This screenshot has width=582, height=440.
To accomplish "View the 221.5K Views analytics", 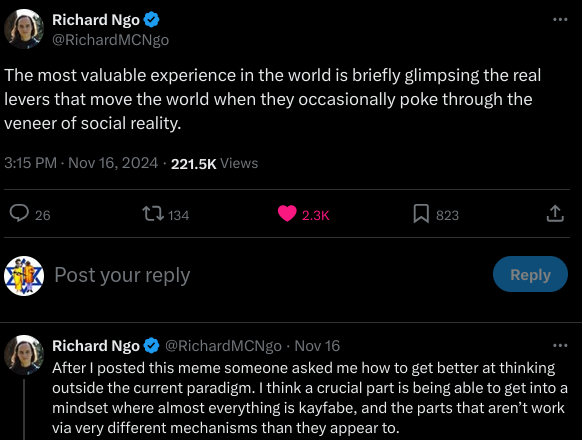I will coord(214,163).
